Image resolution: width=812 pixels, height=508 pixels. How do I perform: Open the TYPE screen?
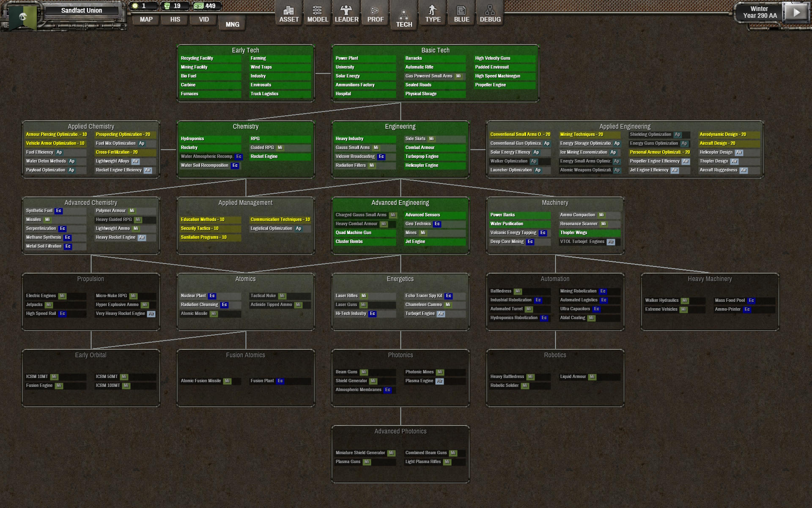tap(432, 13)
